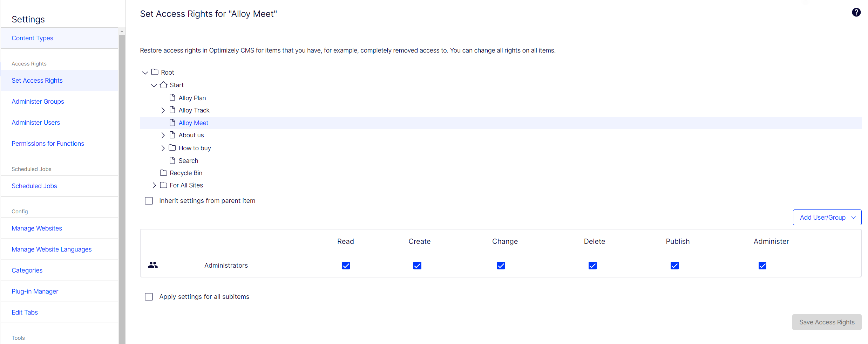Open the Content Types link
The height and width of the screenshot is (344, 868).
click(32, 38)
